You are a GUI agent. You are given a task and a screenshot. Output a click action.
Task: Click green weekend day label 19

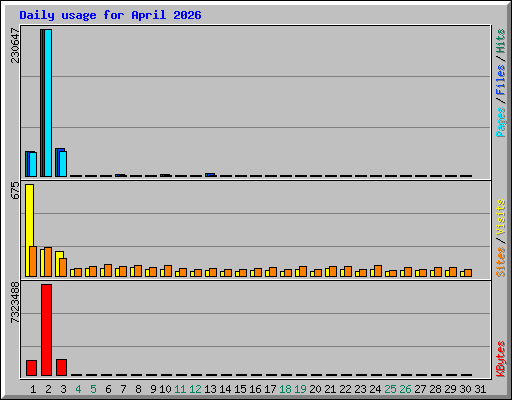click(x=300, y=389)
